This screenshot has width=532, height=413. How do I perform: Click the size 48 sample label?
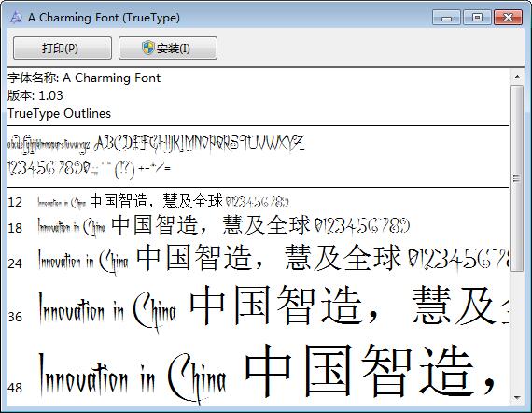(15, 388)
